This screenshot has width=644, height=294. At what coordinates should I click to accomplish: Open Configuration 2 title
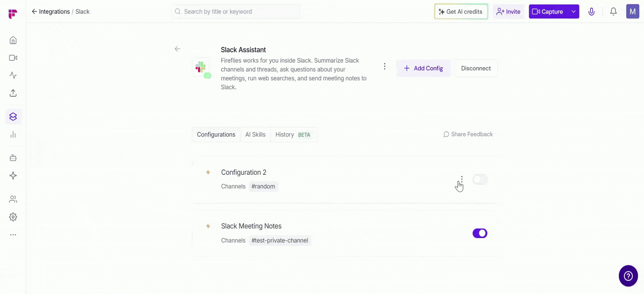point(244,172)
